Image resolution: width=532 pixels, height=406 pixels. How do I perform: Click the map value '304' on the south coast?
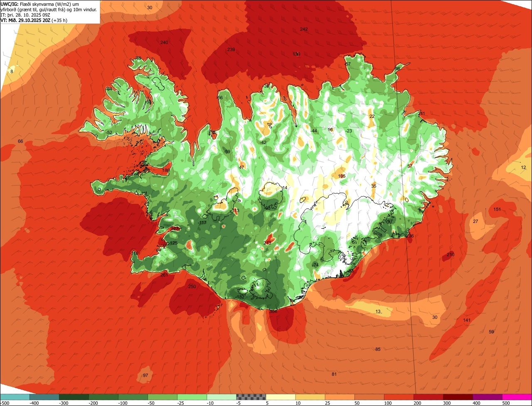(x=273, y=311)
